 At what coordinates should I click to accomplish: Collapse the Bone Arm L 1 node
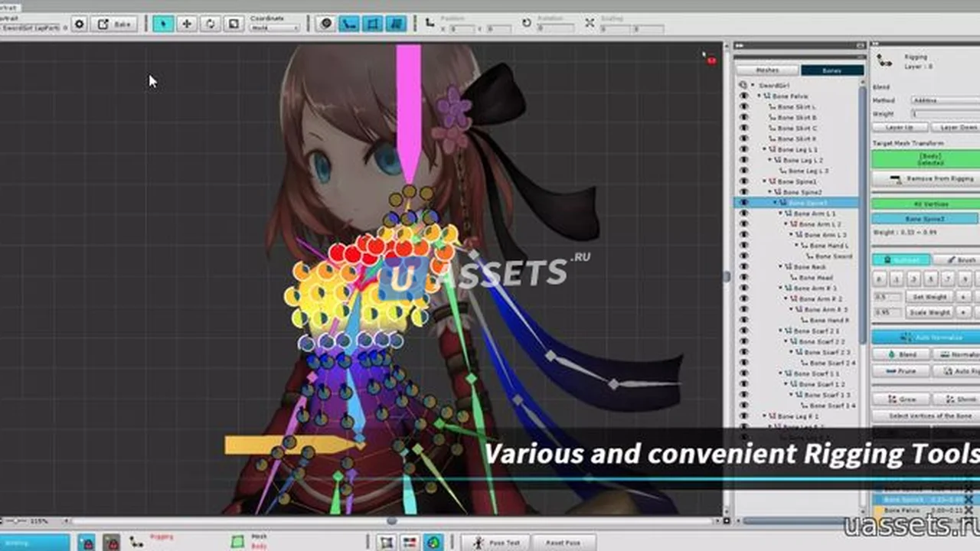[x=781, y=214]
